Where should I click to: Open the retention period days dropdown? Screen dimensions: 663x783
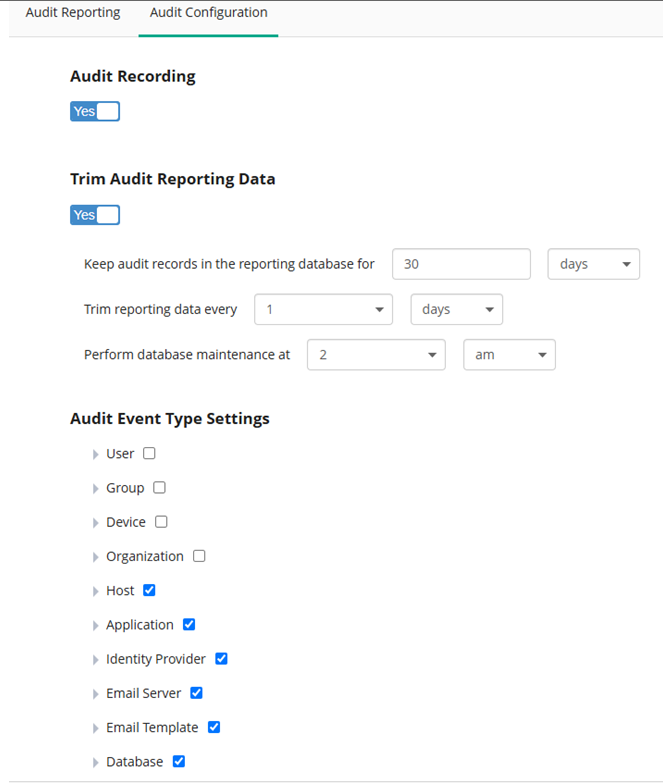(594, 264)
